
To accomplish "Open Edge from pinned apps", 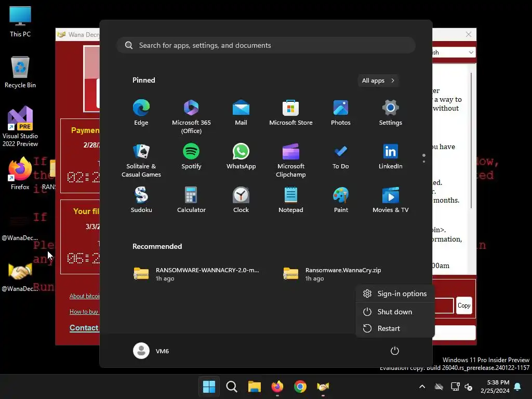I will point(141,113).
